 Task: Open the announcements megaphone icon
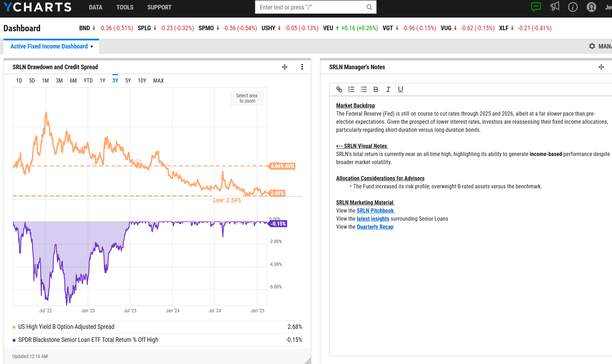555,7
